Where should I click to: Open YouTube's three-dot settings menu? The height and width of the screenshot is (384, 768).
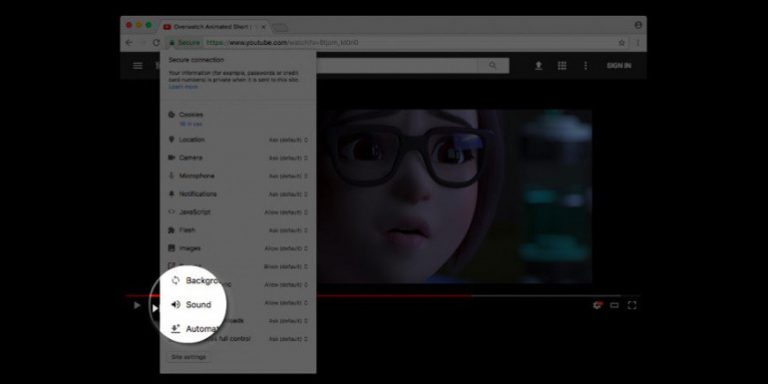585,66
